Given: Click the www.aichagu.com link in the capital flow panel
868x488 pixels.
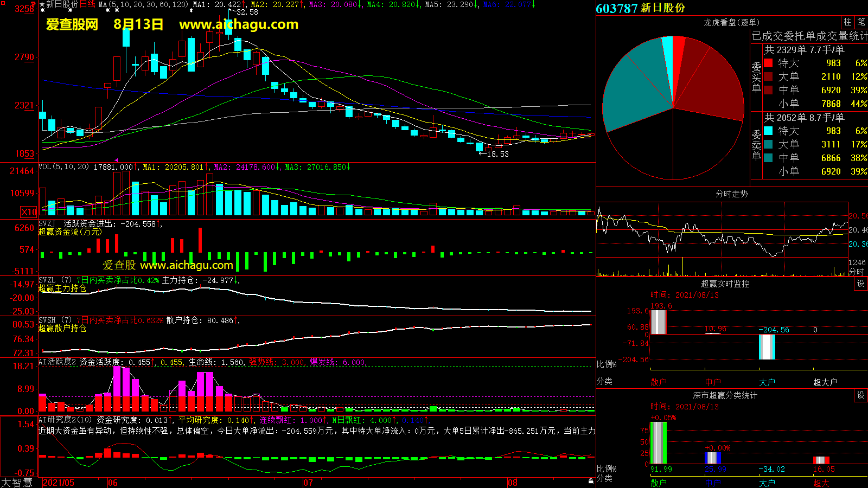Looking at the screenshot, I should [186, 265].
